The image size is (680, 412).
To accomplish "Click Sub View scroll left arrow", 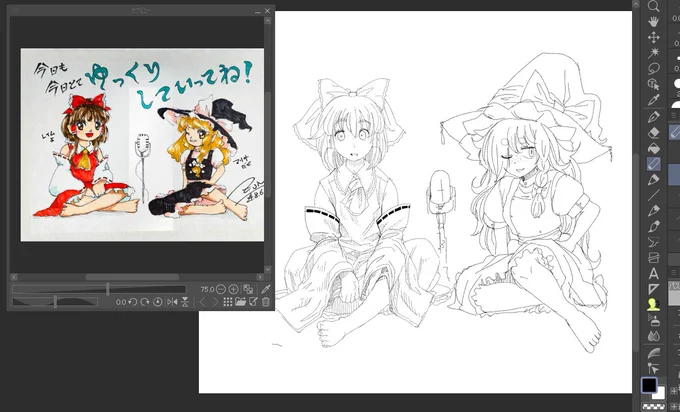I will (x=13, y=277).
